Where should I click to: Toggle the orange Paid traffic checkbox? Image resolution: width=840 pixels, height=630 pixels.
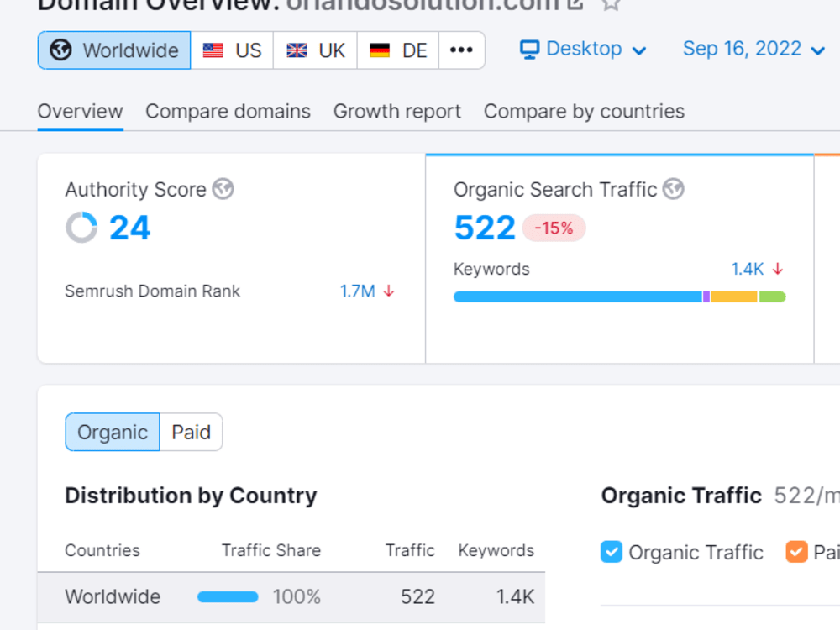796,552
